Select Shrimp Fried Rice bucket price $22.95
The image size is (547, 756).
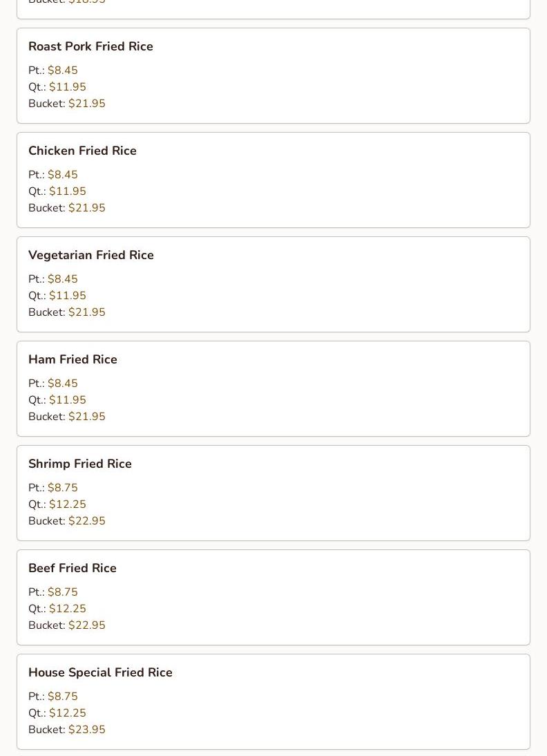[x=86, y=521]
